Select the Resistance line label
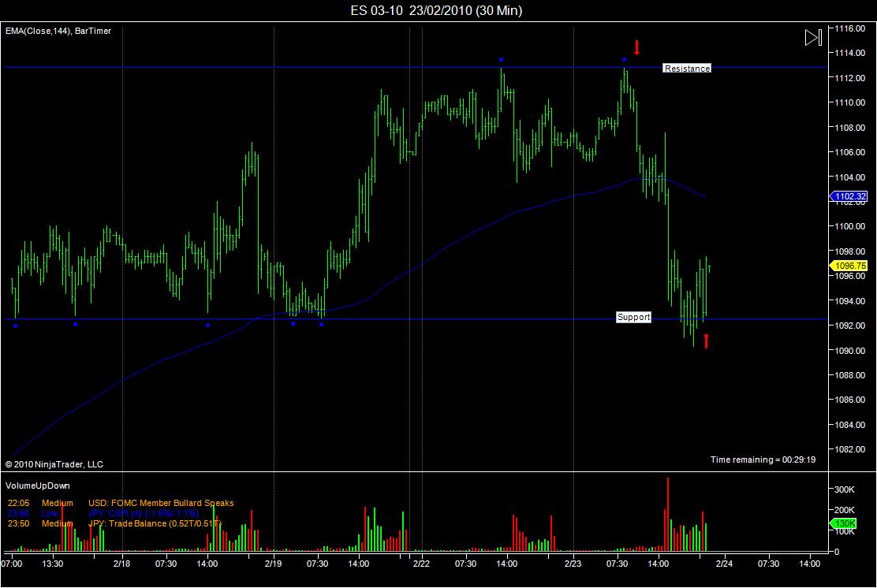This screenshot has width=877, height=588. [687, 69]
